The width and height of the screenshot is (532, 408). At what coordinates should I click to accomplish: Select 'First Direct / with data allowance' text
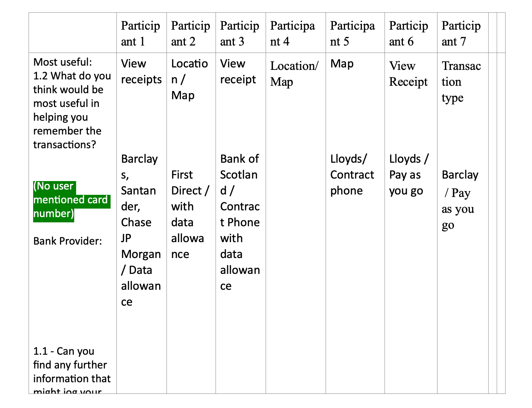click(190, 214)
